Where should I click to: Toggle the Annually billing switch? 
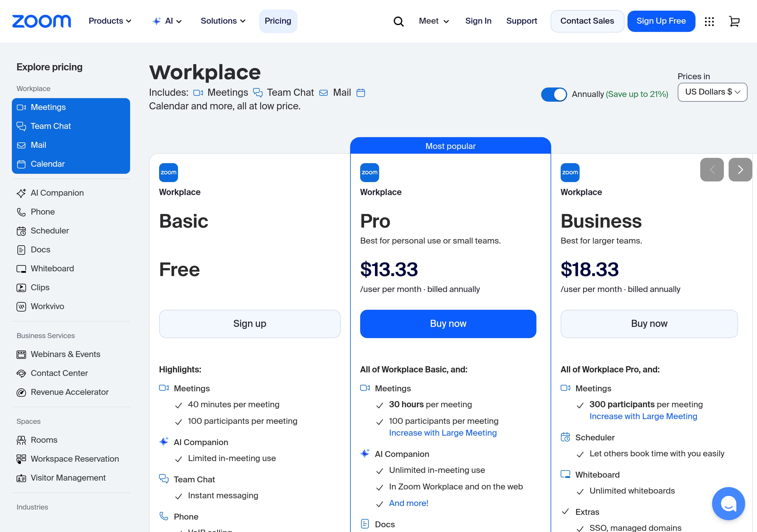tap(554, 94)
